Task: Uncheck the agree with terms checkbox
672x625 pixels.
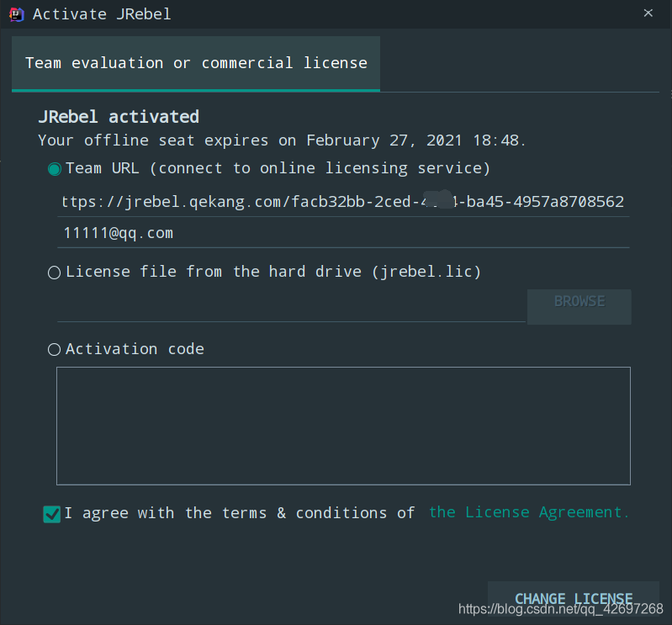Action: coord(52,514)
